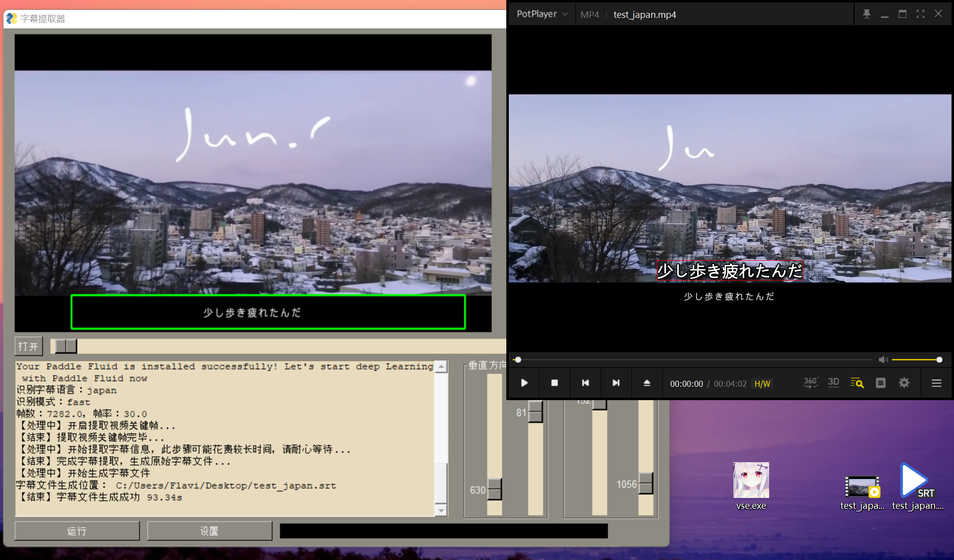Open the playlist hamburger menu

pyautogui.click(x=936, y=383)
